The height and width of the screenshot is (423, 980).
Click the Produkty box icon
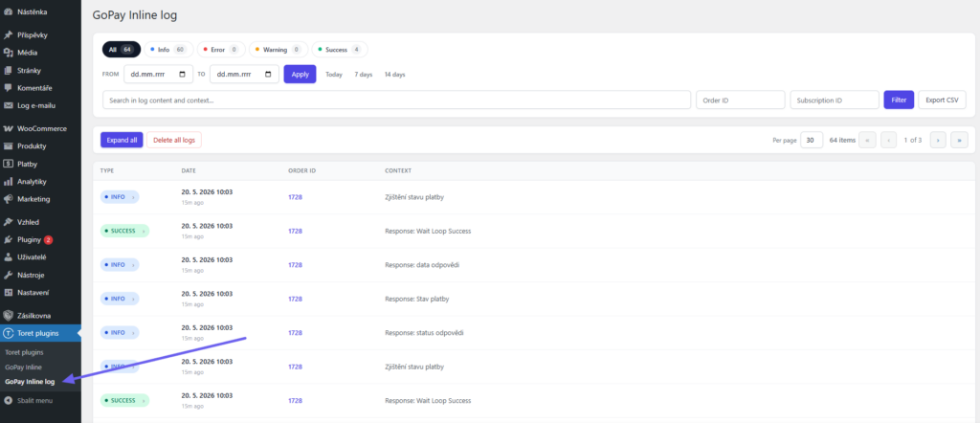click(x=8, y=146)
